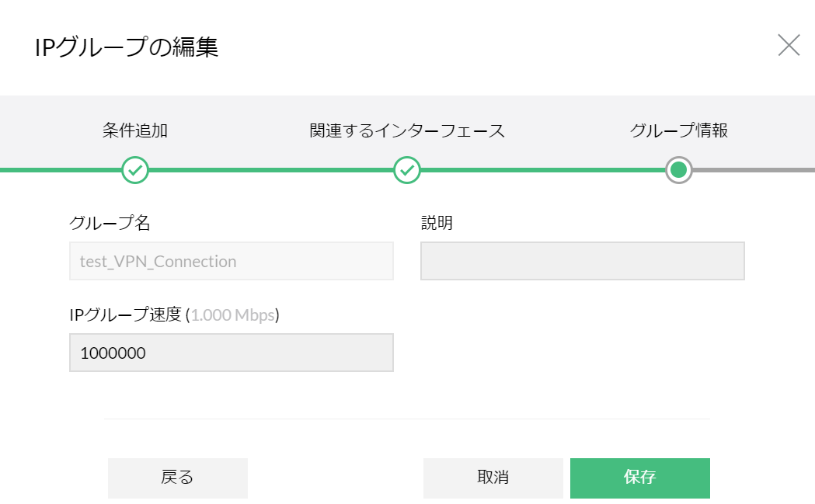Click the IPグループ速度 field showing 1000000

[x=232, y=353]
